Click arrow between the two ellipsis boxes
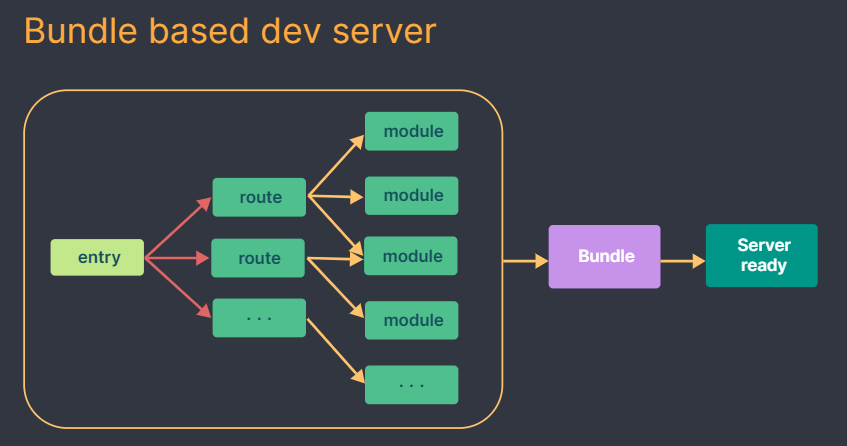 tap(336, 350)
